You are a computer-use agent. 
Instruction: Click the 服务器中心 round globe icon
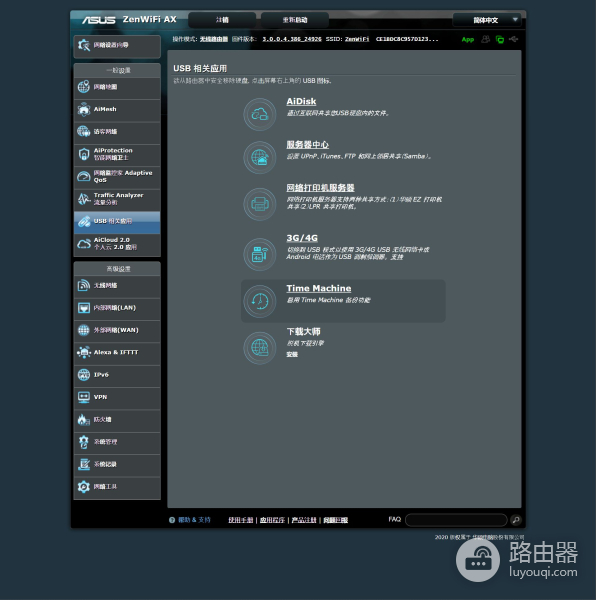[260, 157]
